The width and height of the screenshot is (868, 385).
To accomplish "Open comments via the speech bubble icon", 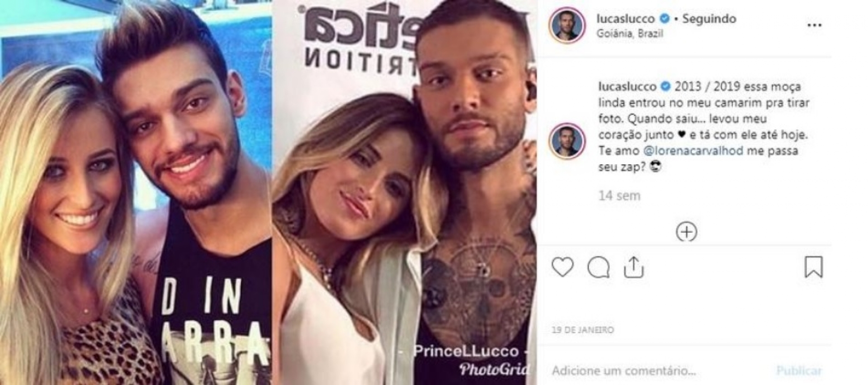I will coord(599,267).
